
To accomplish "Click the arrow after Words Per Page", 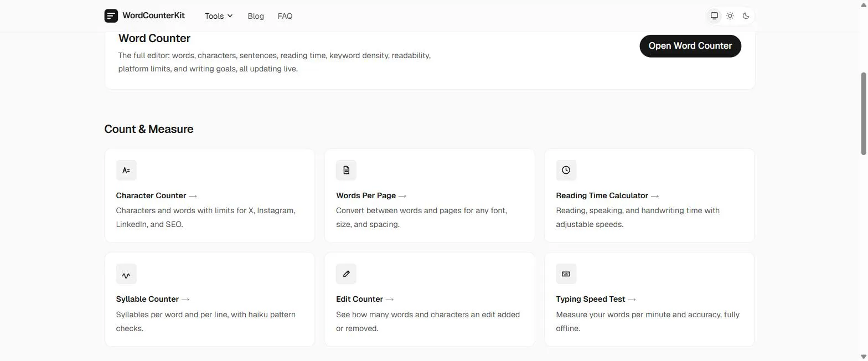I will click(402, 196).
